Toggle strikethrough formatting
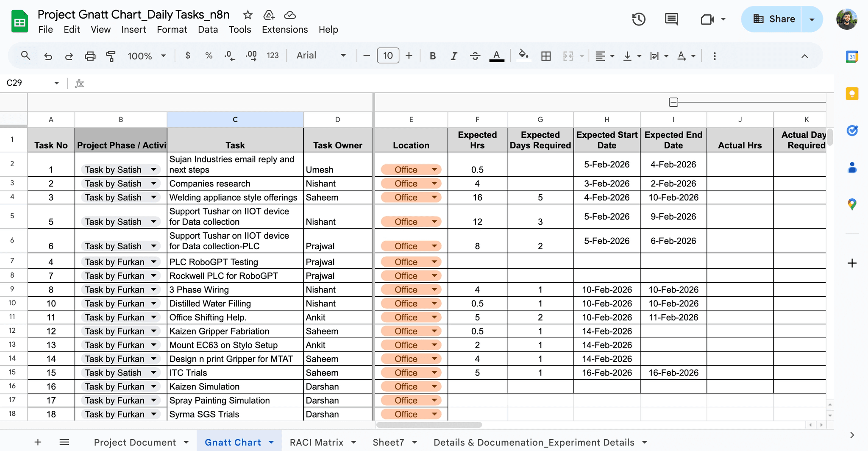This screenshot has height=451, width=868. (x=475, y=56)
